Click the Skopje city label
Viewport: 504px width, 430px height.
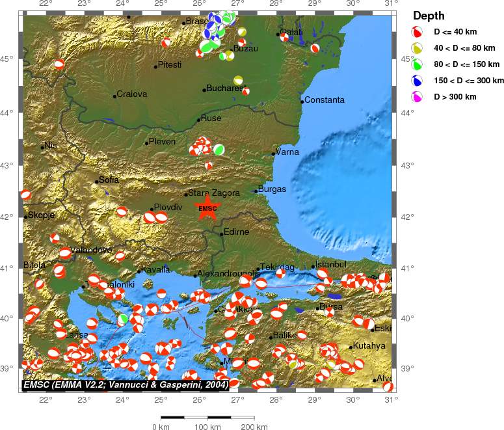point(41,215)
